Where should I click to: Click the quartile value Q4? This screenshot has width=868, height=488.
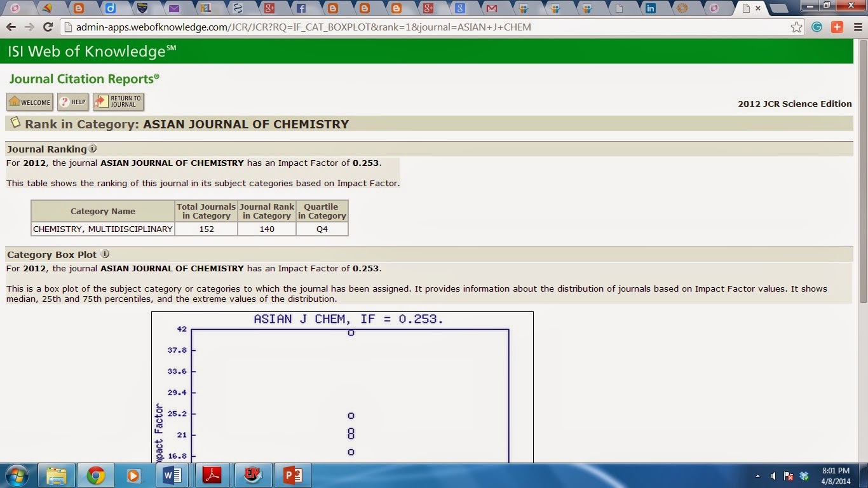[322, 229]
